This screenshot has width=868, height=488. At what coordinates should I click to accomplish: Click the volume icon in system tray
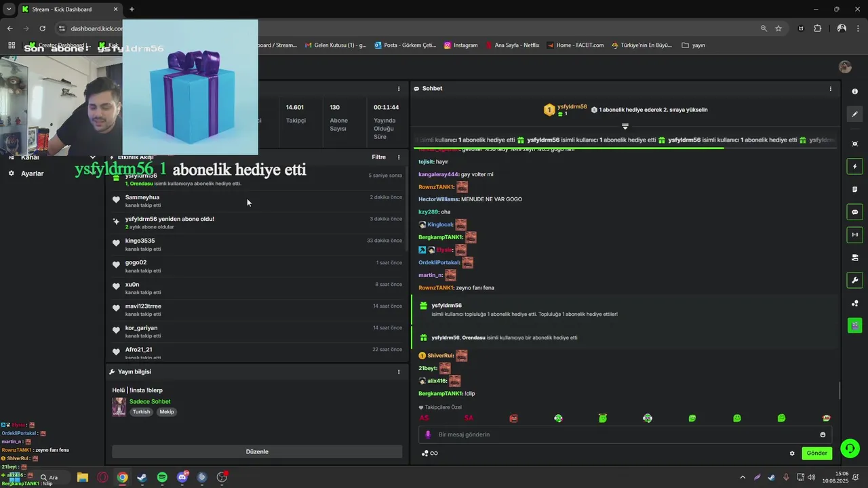pos(812,477)
